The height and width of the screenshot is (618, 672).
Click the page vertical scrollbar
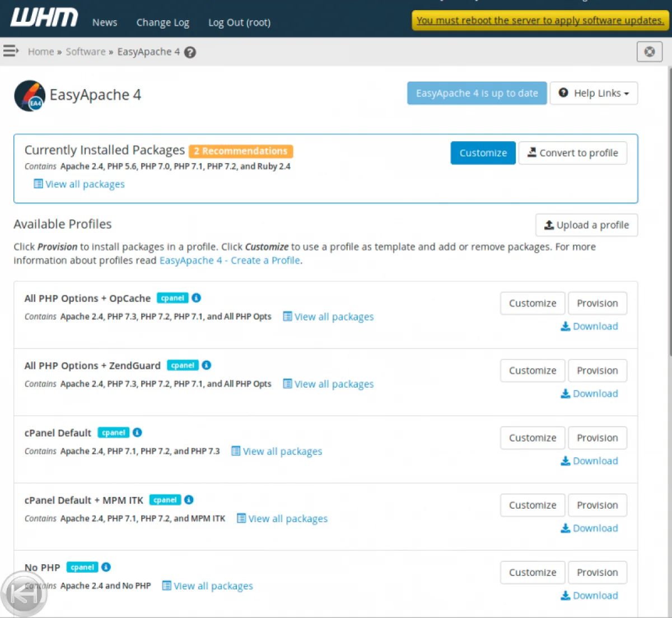[669, 224]
